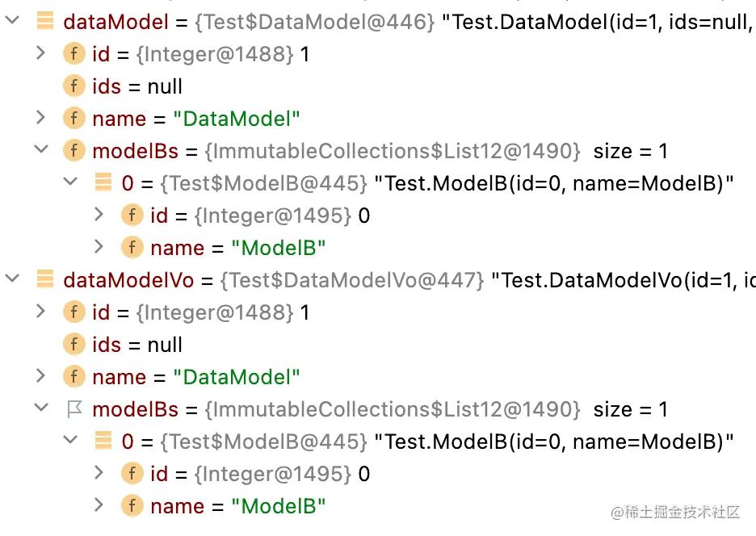Click the field icon of dataModel's ids
756x536 pixels.
tap(73, 86)
